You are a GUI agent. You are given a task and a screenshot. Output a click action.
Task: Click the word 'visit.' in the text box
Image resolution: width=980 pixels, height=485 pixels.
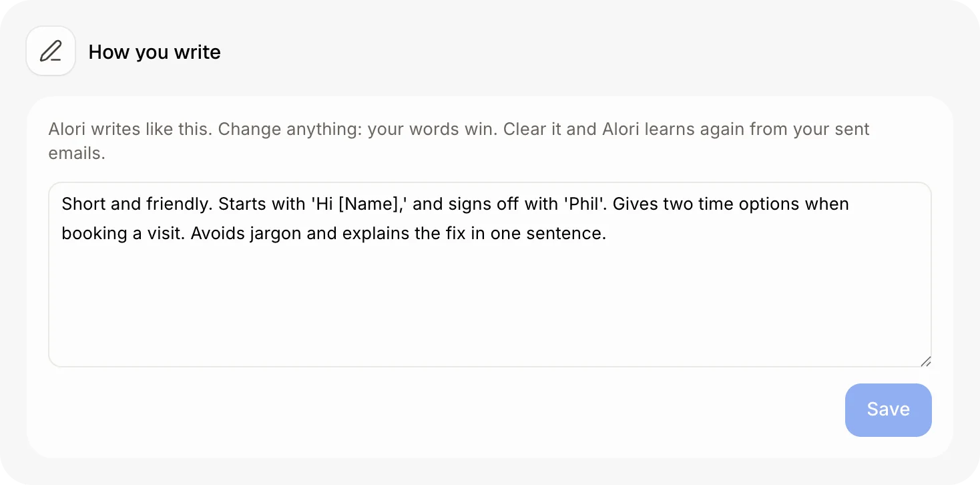(160, 234)
